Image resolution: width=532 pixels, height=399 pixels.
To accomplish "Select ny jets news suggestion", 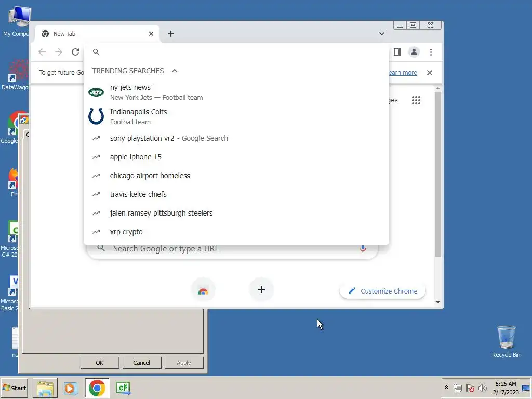I will (236, 92).
